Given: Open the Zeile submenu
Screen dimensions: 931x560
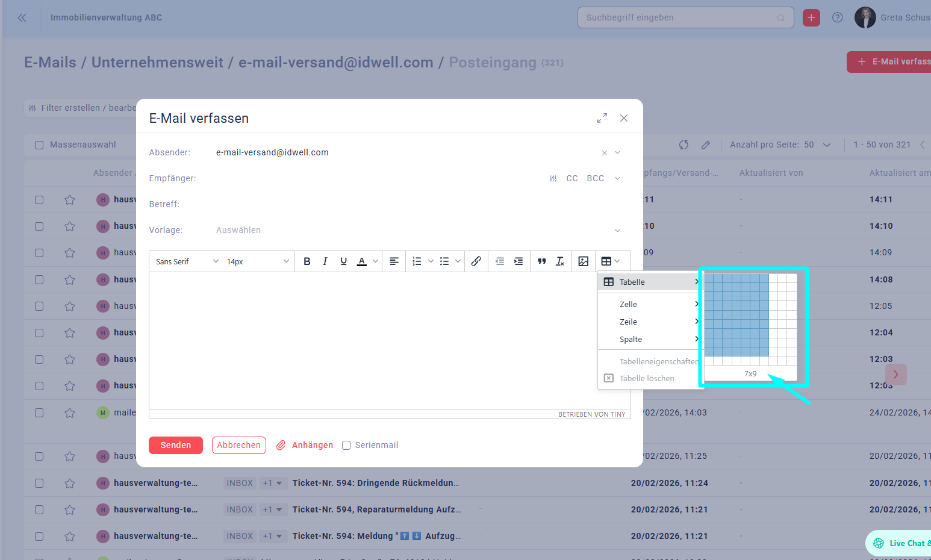Looking at the screenshot, I should (x=650, y=322).
